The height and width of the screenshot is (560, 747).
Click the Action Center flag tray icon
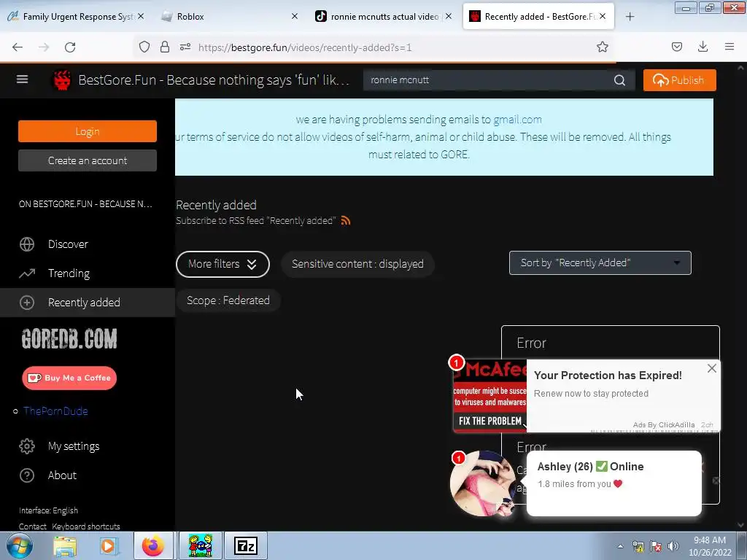point(656,546)
